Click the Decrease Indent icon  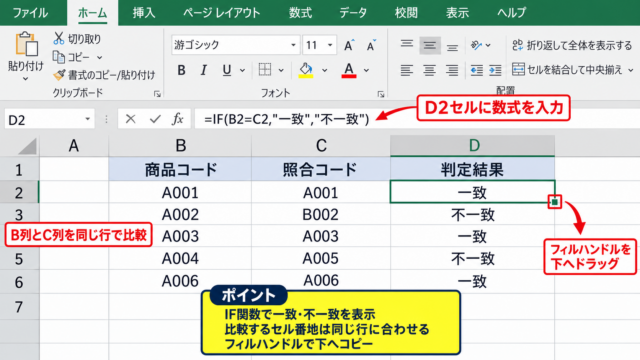476,70
